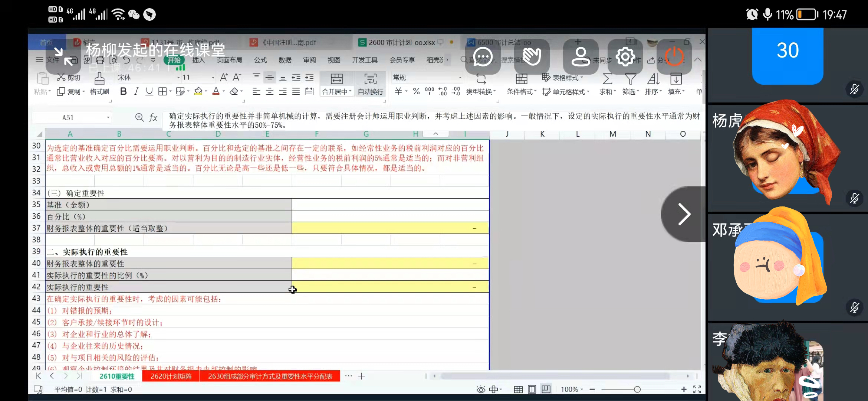Click the print icon in quick toolbar
The image size is (868, 401).
(100, 60)
